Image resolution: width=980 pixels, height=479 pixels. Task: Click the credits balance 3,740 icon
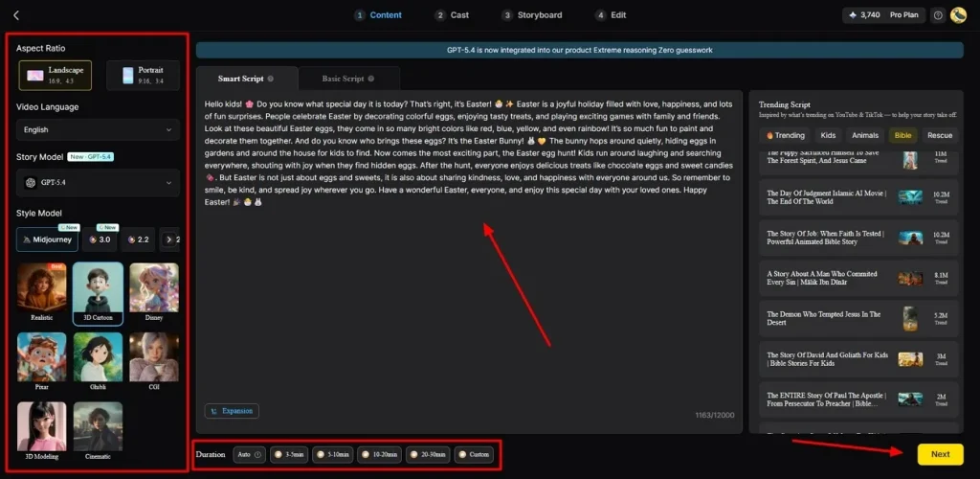click(854, 15)
